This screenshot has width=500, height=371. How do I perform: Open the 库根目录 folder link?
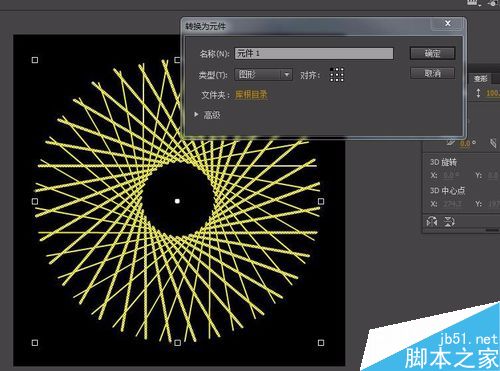click(x=251, y=95)
